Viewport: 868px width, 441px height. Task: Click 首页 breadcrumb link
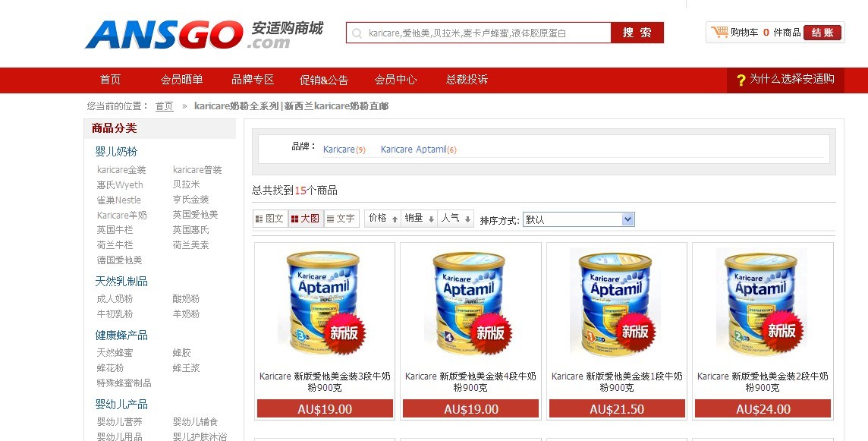[x=164, y=106]
